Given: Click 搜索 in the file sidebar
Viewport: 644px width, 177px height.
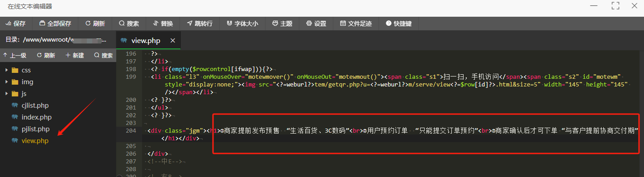Looking at the screenshot, I should pyautogui.click(x=104, y=55).
